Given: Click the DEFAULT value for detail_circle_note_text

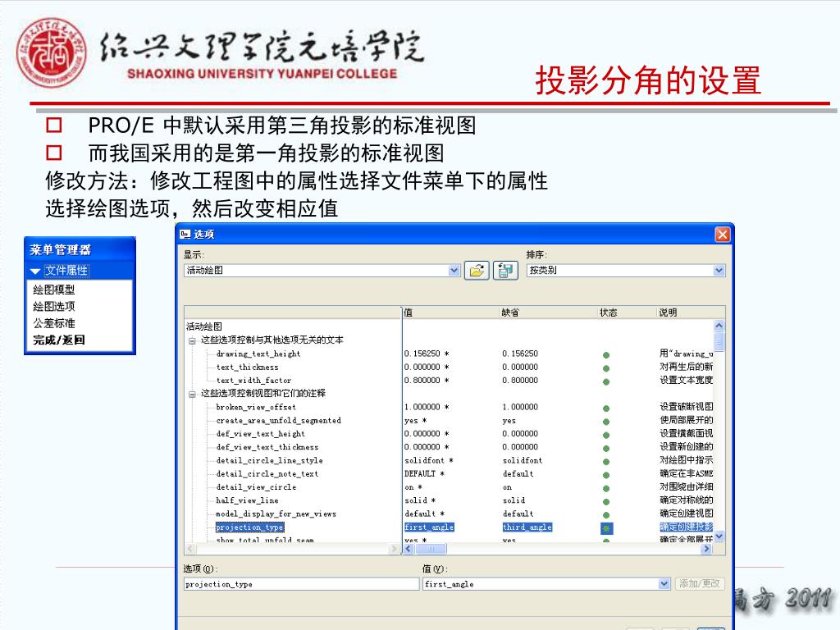Looking at the screenshot, I should tap(424, 473).
